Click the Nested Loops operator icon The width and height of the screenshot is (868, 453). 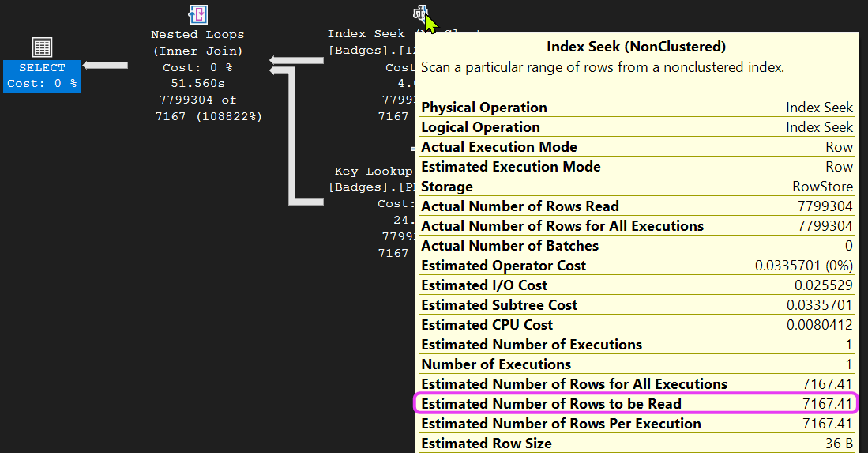pos(197,14)
